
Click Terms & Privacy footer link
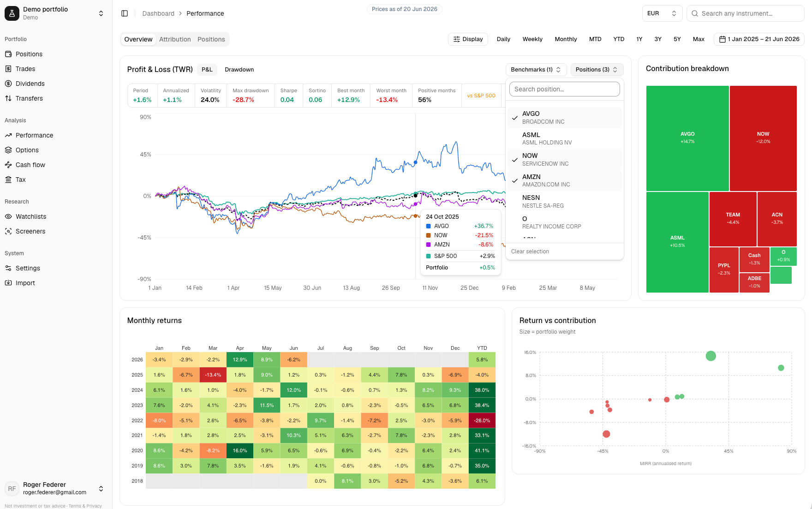[x=85, y=506]
